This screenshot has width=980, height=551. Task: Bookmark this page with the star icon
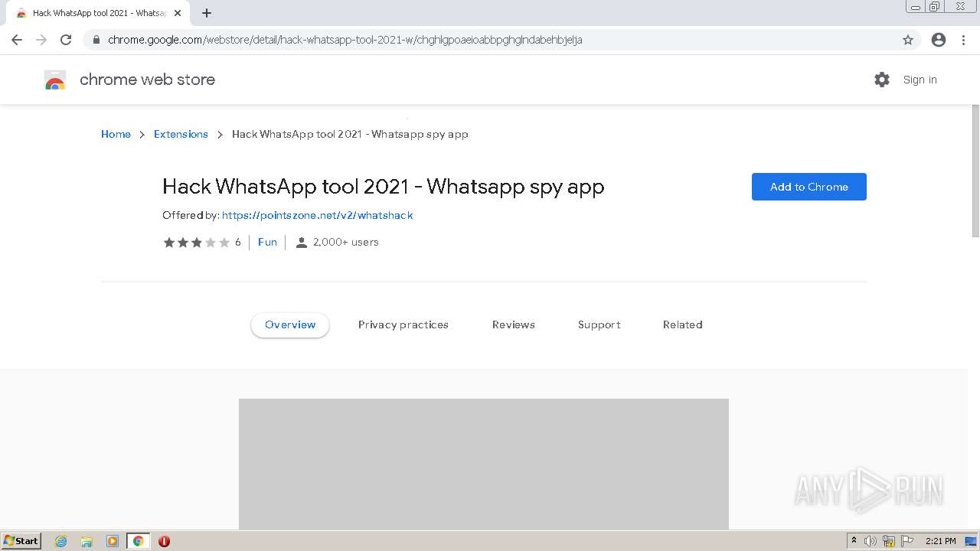[908, 40]
